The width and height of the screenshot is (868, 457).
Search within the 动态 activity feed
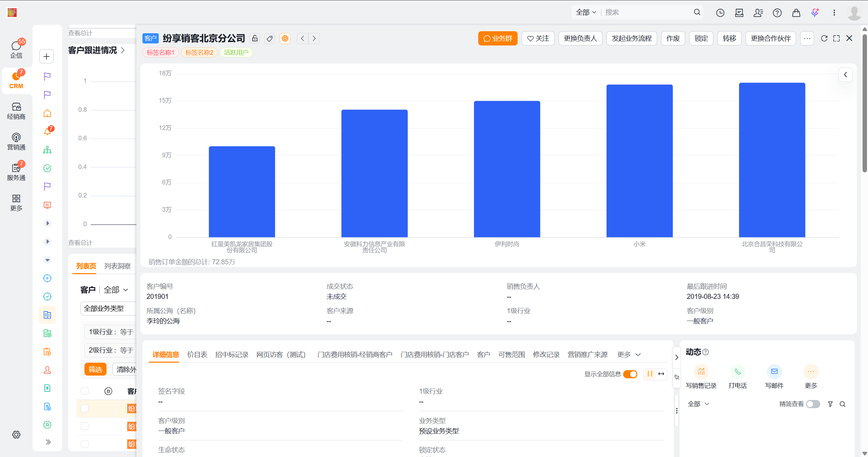pyautogui.click(x=843, y=404)
